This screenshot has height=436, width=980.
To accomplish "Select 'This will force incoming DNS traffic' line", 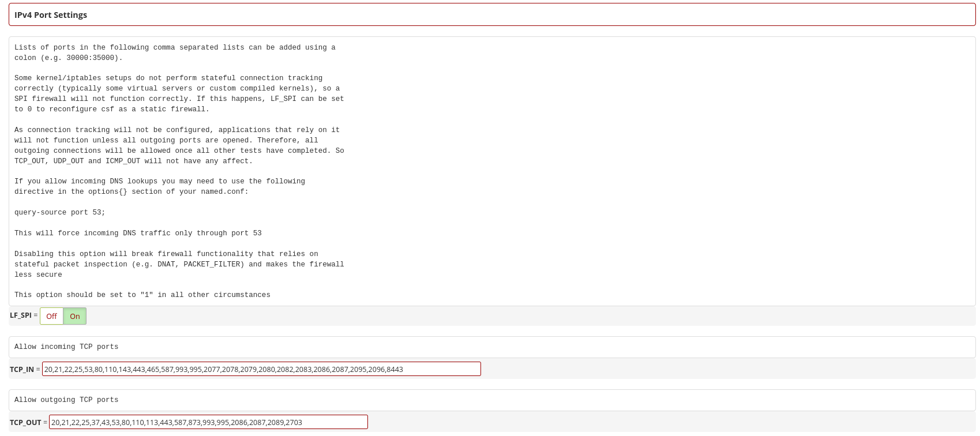I will tap(138, 234).
